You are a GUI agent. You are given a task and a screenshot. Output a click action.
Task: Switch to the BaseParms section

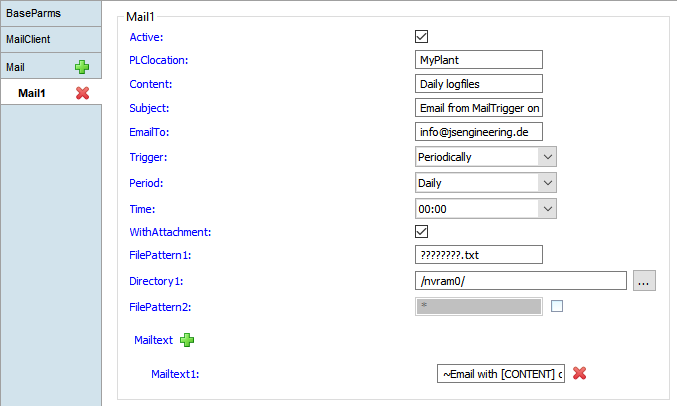(x=50, y=14)
